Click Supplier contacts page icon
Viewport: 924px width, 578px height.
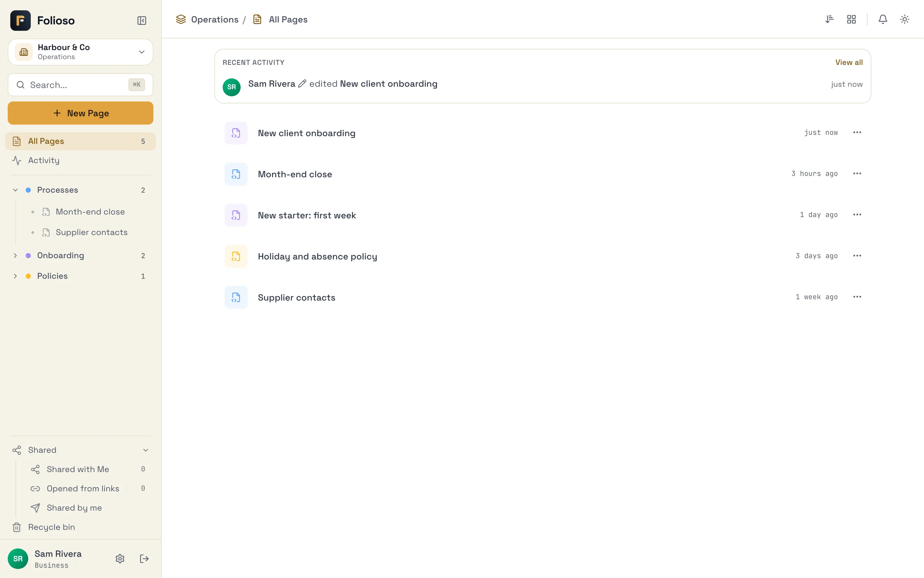236,297
